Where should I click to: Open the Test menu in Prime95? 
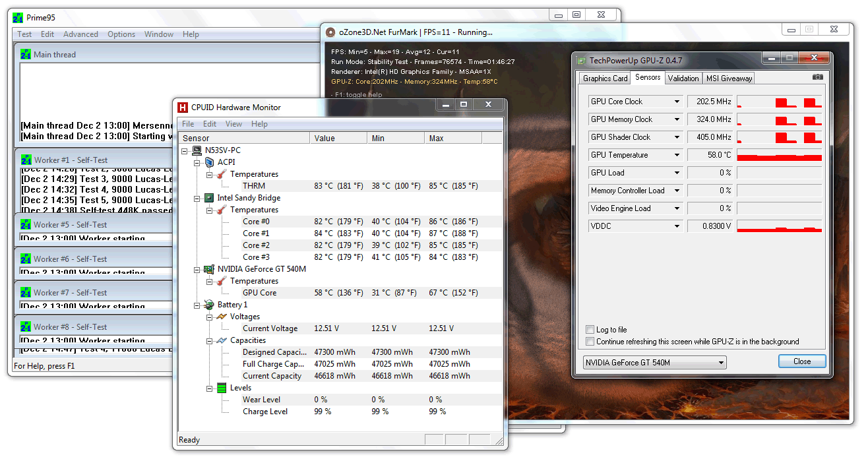[x=24, y=34]
